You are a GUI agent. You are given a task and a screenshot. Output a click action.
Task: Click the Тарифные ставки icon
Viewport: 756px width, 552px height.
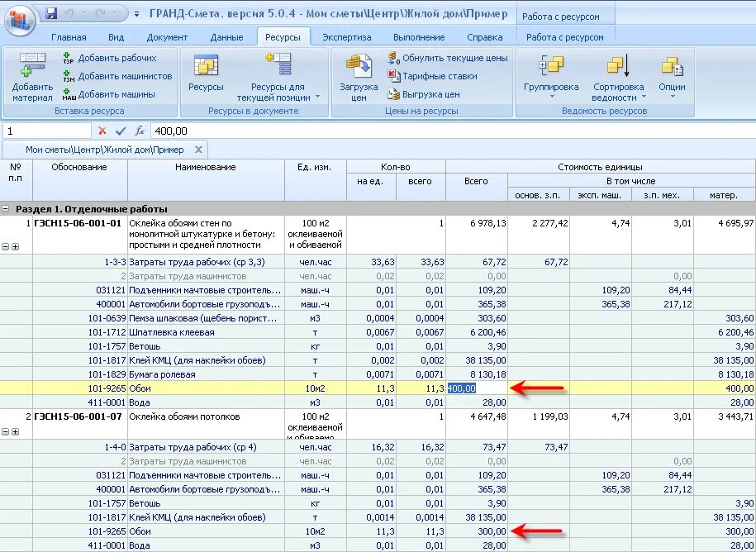(x=394, y=76)
